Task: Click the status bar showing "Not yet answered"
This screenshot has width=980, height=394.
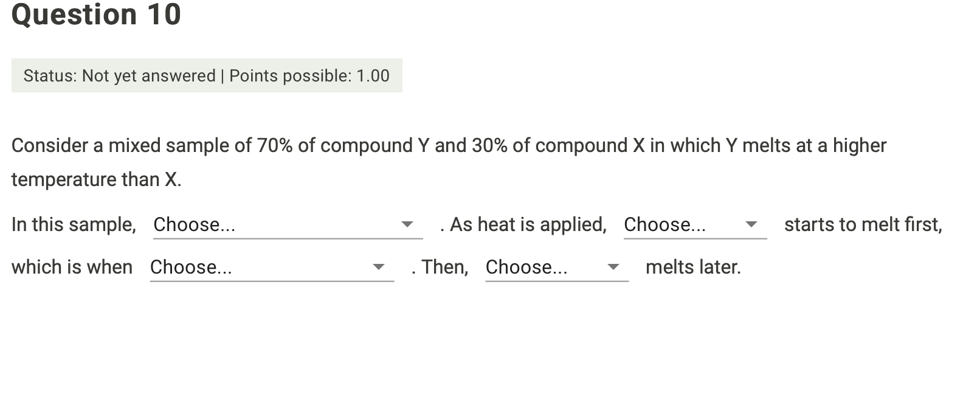Action: point(120,75)
